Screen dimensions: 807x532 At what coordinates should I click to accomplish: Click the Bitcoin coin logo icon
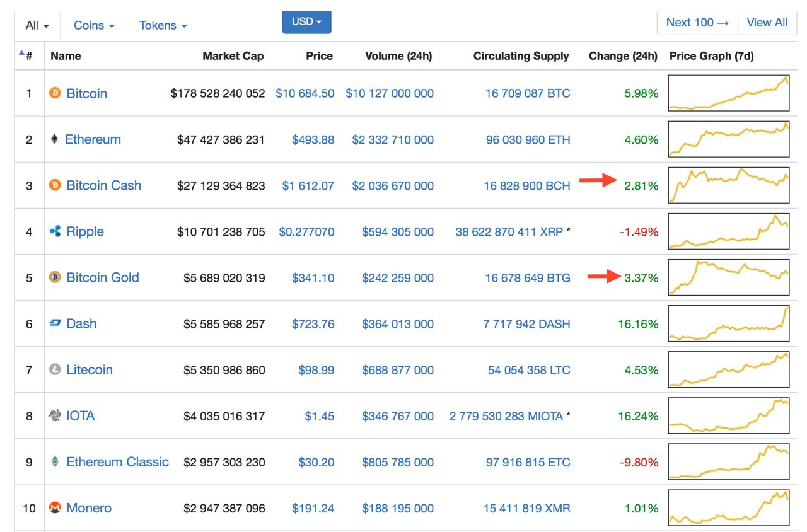pos(55,93)
